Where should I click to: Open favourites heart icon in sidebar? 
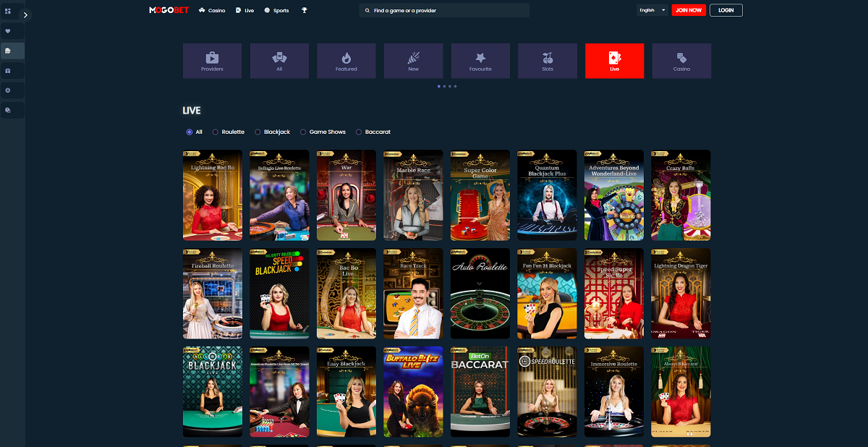tap(8, 31)
